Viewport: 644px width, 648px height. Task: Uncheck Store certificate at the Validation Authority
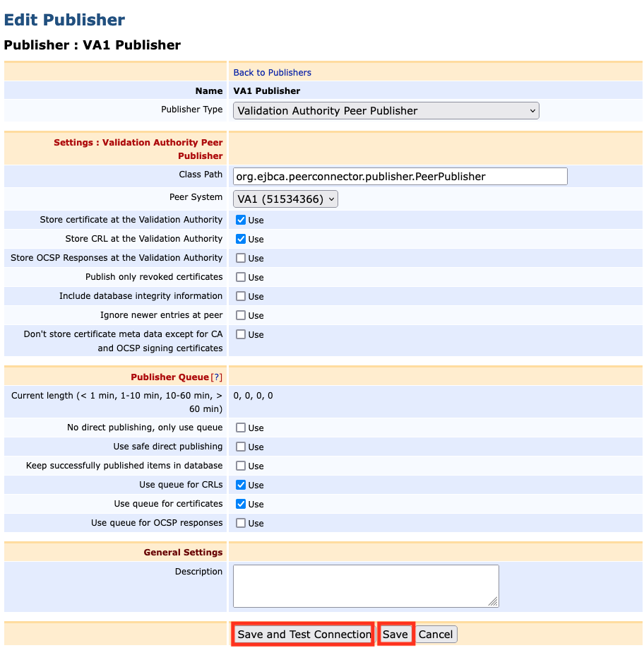pyautogui.click(x=241, y=220)
